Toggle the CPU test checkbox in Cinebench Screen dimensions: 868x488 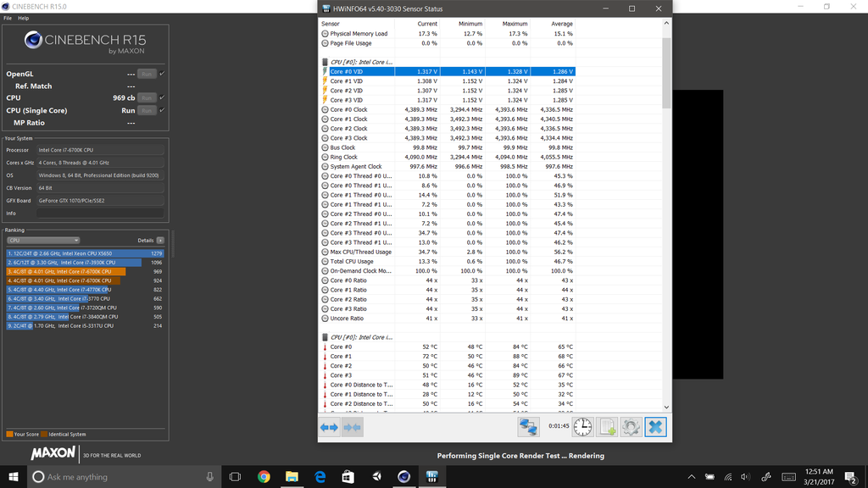(162, 97)
